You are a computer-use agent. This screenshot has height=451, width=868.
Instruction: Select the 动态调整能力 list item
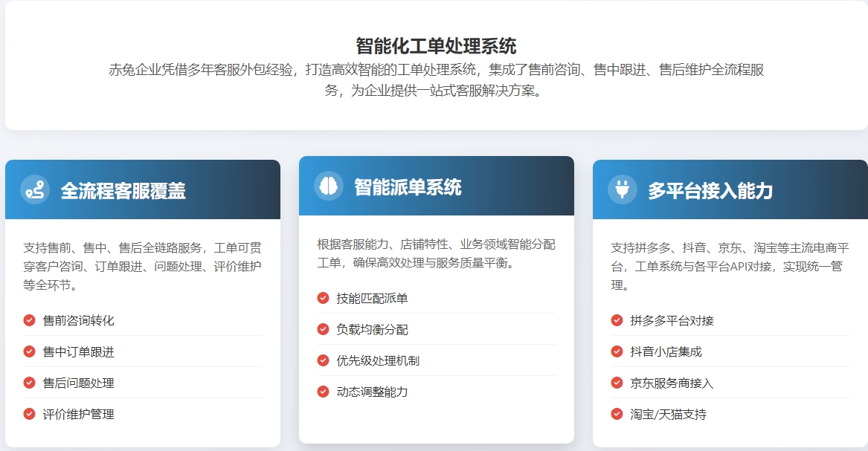(372, 392)
